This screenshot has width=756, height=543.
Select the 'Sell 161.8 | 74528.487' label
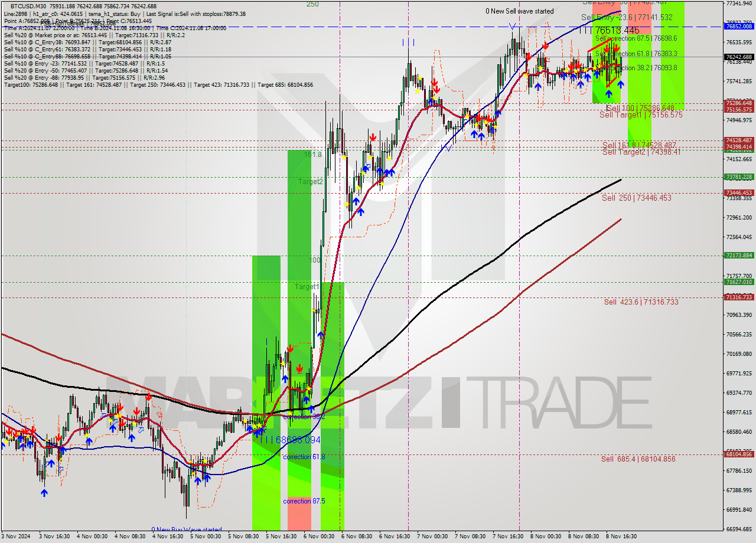pyautogui.click(x=639, y=145)
